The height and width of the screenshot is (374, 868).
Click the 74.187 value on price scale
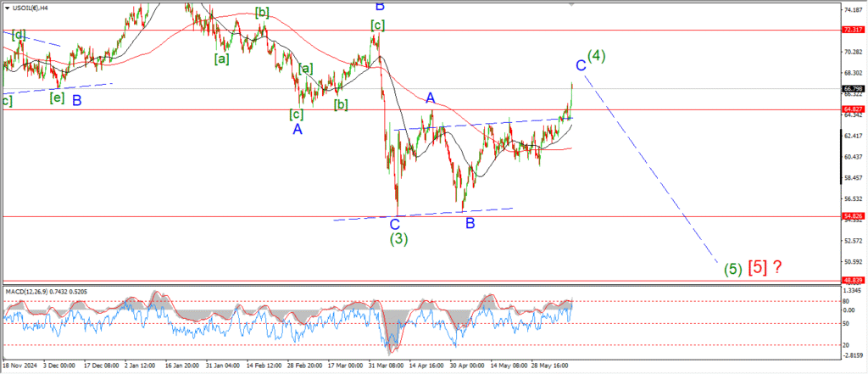851,9
